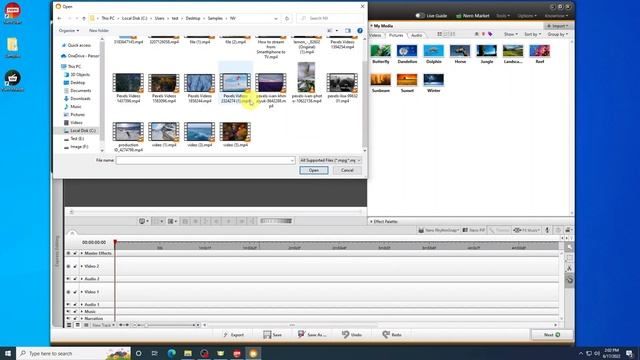Open the Samples folder on desktop

pyautogui.click(x=12, y=48)
